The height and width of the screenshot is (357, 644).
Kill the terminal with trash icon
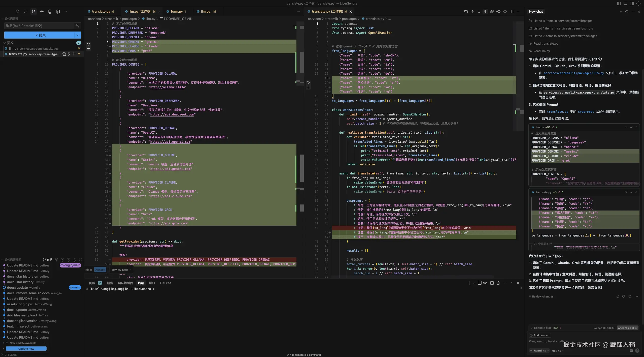point(498,283)
